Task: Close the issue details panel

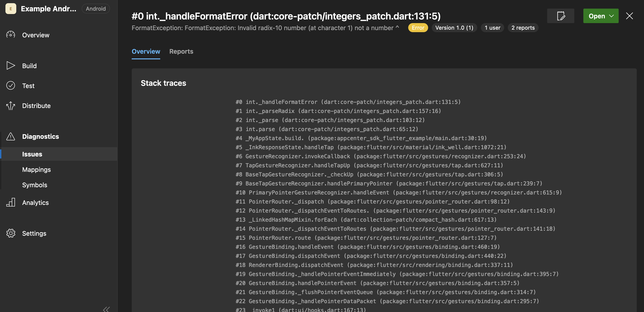Action: pyautogui.click(x=629, y=16)
